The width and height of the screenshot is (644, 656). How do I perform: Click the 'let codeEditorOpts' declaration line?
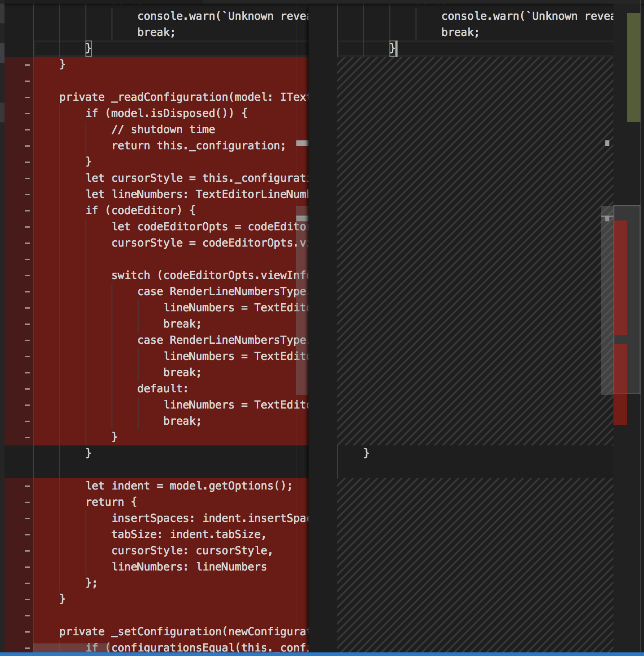(x=210, y=227)
